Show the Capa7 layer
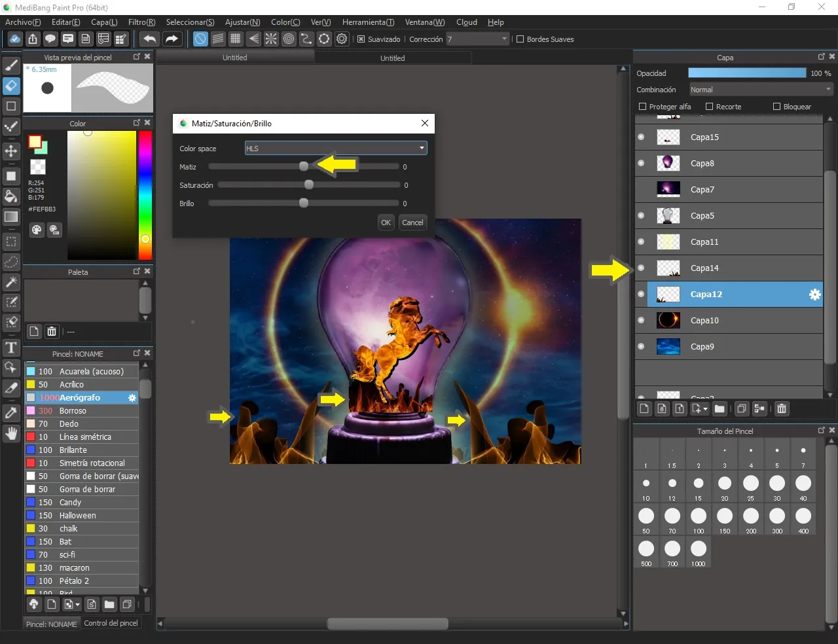 pyautogui.click(x=641, y=190)
